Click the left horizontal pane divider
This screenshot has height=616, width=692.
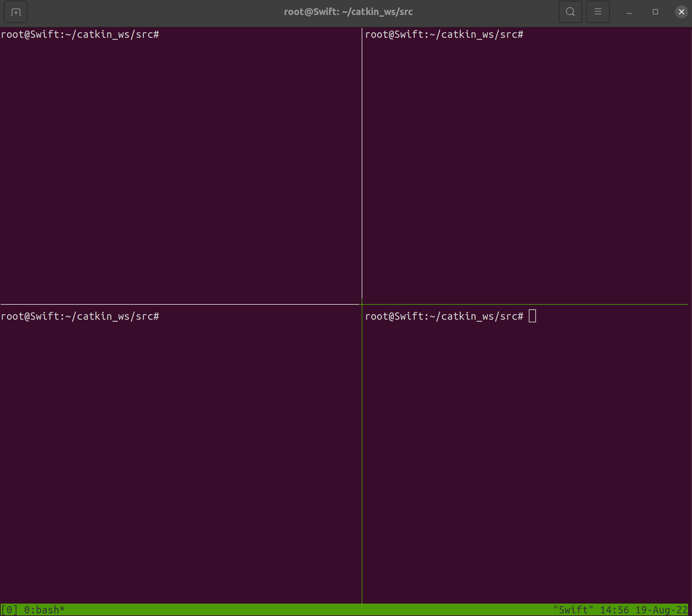[180, 304]
